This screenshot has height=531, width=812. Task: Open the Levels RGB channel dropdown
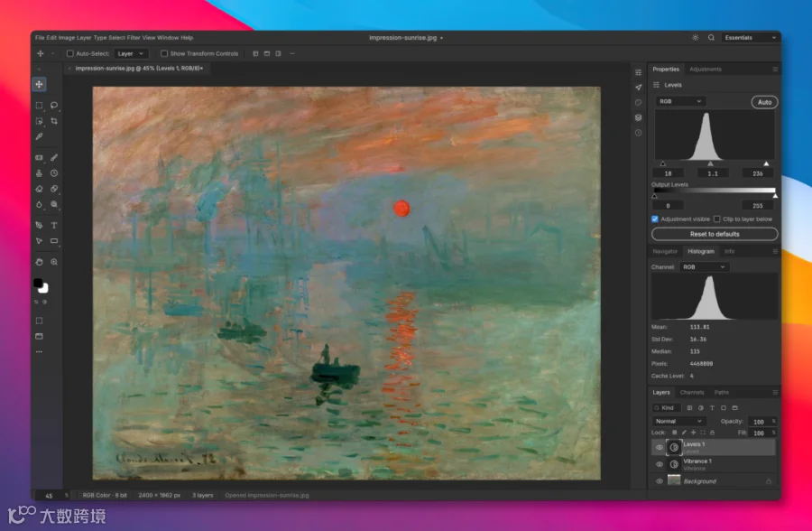(680, 101)
